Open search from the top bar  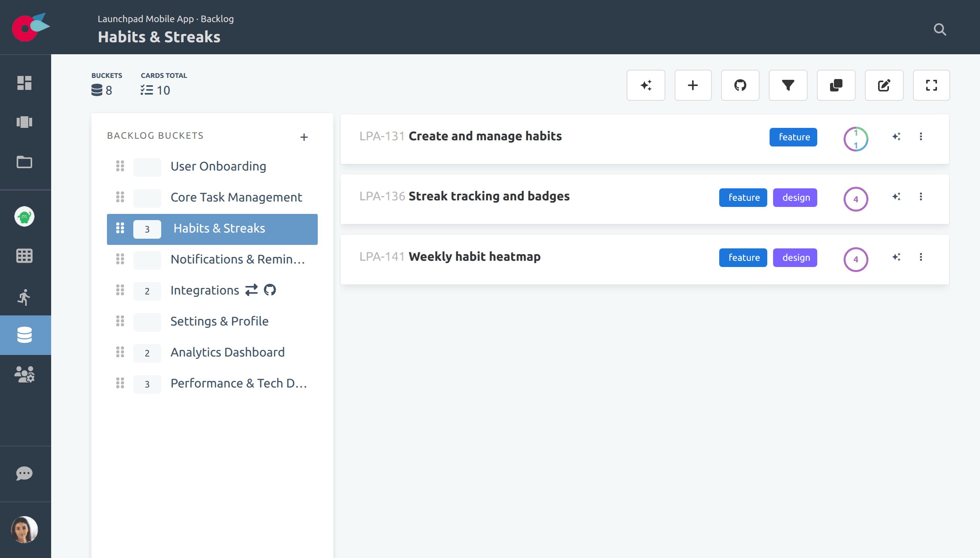point(940,29)
